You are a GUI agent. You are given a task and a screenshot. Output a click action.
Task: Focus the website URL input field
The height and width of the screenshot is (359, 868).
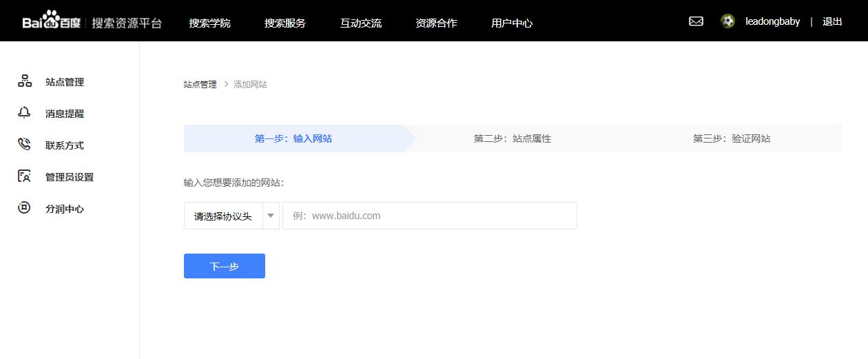[x=430, y=216]
